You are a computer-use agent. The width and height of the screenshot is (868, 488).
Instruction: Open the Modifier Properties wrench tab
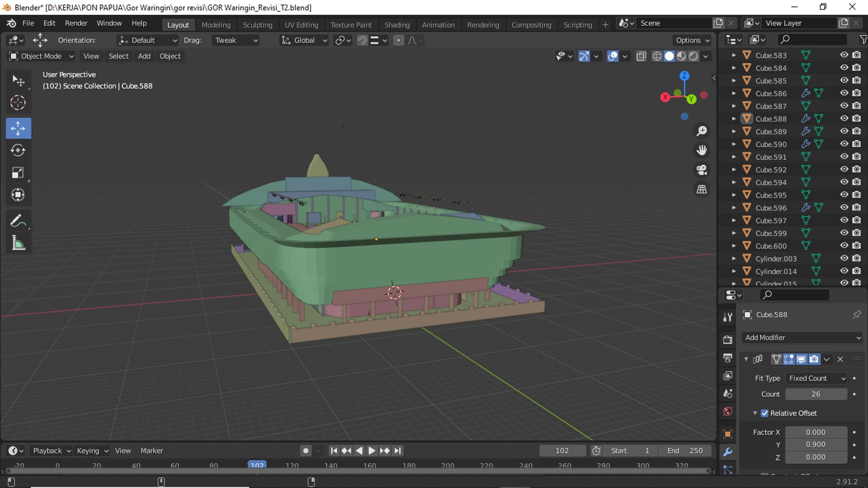point(728,452)
